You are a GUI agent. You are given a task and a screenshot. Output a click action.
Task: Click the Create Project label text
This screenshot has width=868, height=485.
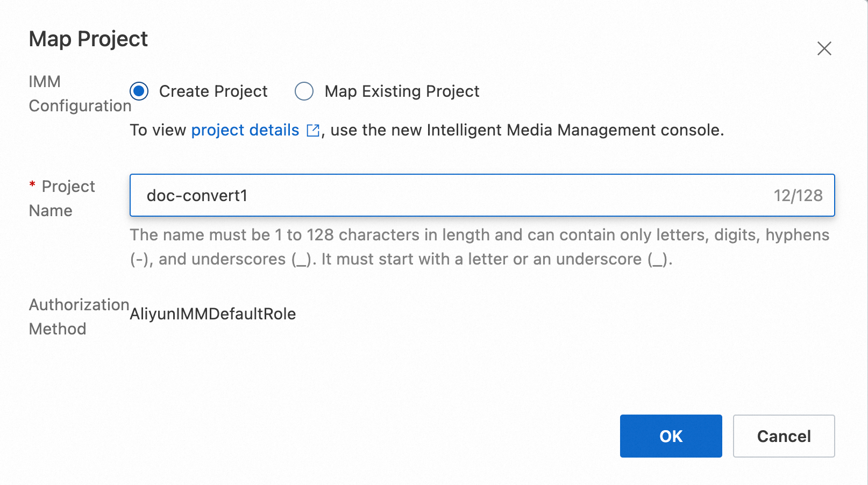[x=213, y=91]
